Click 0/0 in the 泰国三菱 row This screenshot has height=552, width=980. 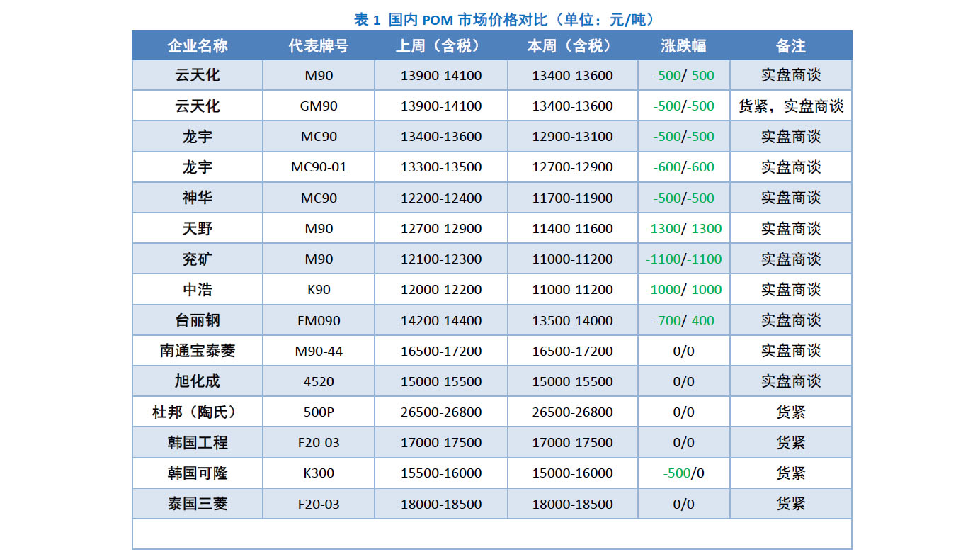tap(683, 505)
